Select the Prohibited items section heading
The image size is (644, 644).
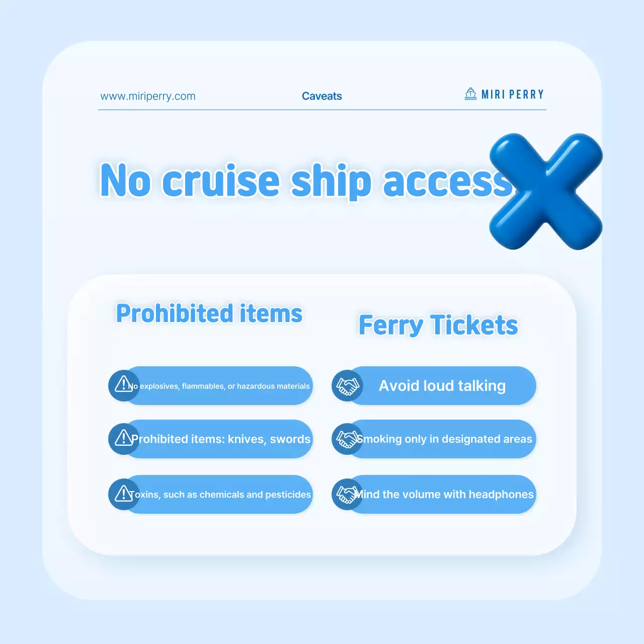tap(209, 313)
